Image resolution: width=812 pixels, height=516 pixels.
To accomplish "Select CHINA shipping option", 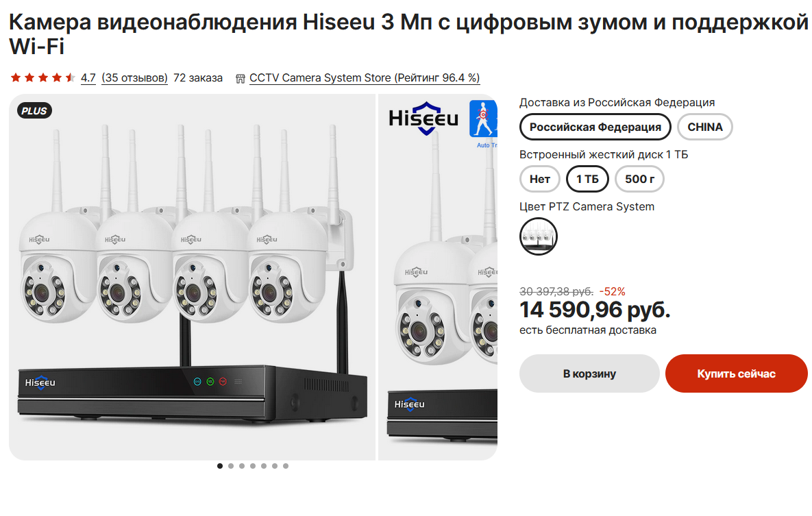I will pyautogui.click(x=705, y=127).
